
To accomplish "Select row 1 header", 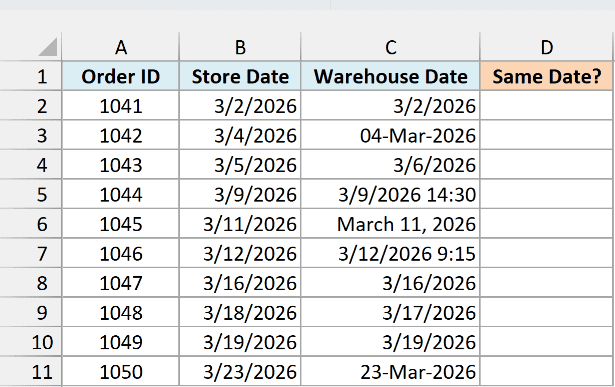I will [31, 76].
